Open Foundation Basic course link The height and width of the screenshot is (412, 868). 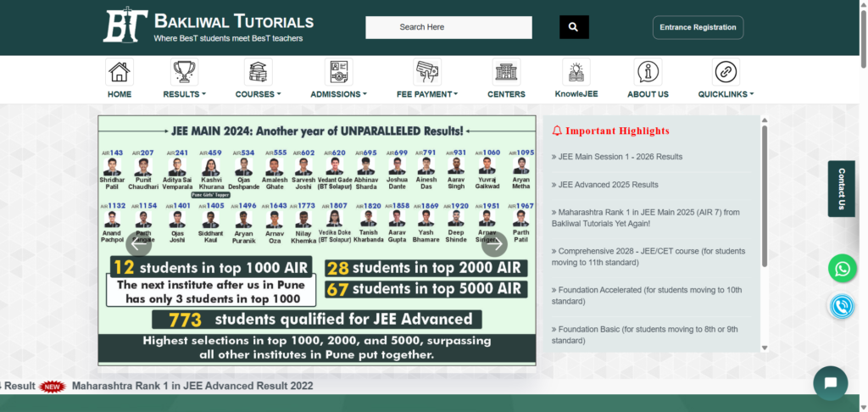645,335
